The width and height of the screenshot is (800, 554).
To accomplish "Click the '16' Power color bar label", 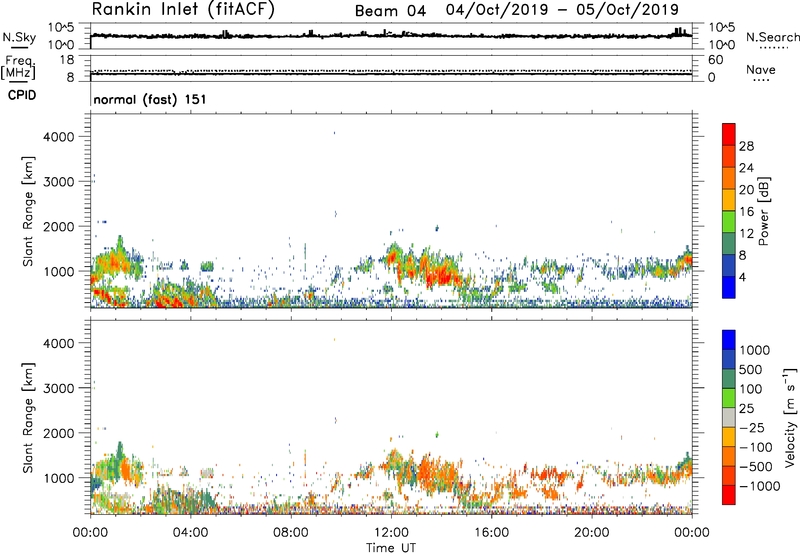I will coord(746,212).
